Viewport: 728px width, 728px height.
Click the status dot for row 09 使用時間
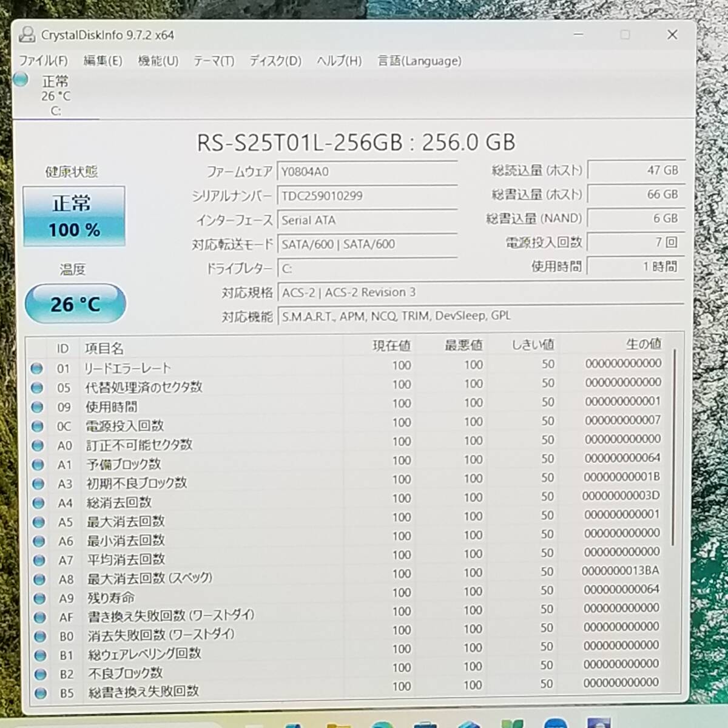click(x=37, y=406)
